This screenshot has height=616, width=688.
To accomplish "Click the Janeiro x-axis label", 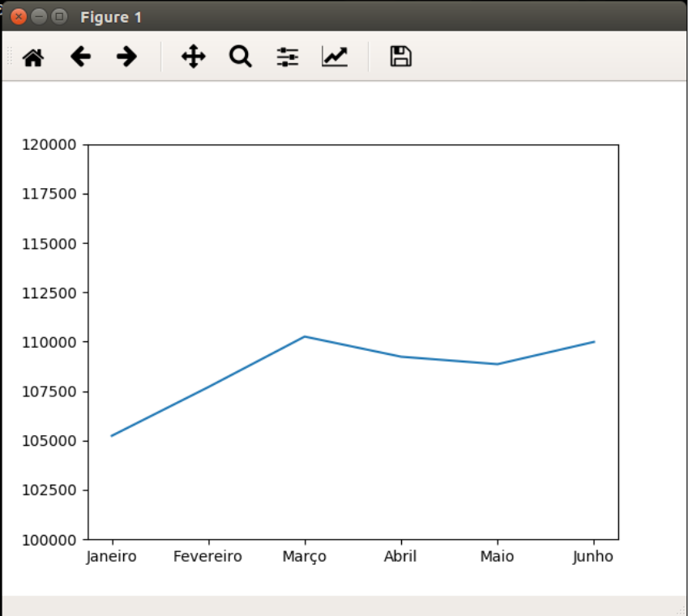I will 112,557.
